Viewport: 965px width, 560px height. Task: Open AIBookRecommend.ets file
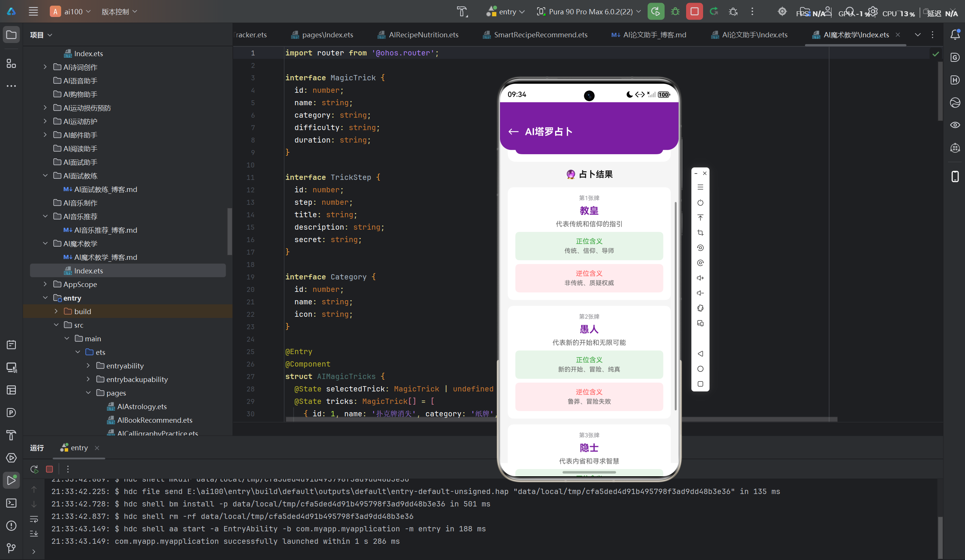(149, 420)
